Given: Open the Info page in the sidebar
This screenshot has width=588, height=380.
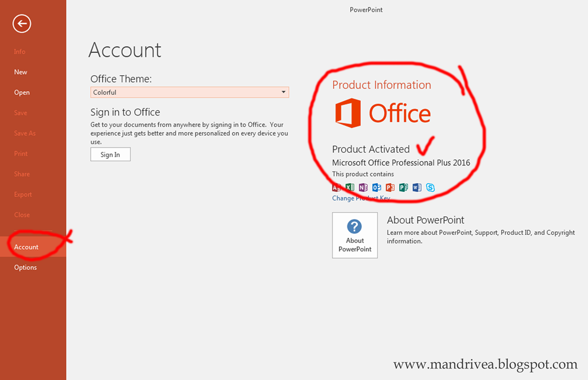Looking at the screenshot, I should [20, 51].
